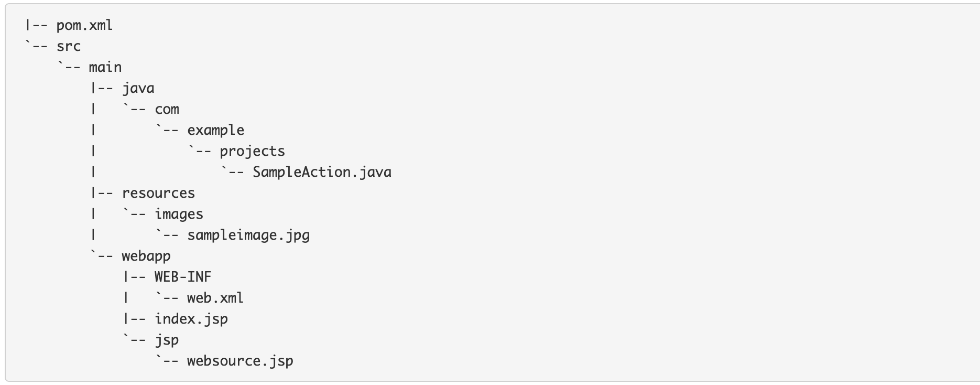Image resolution: width=980 pixels, height=385 pixels.
Task: Click the com package entry
Action: 167,110
